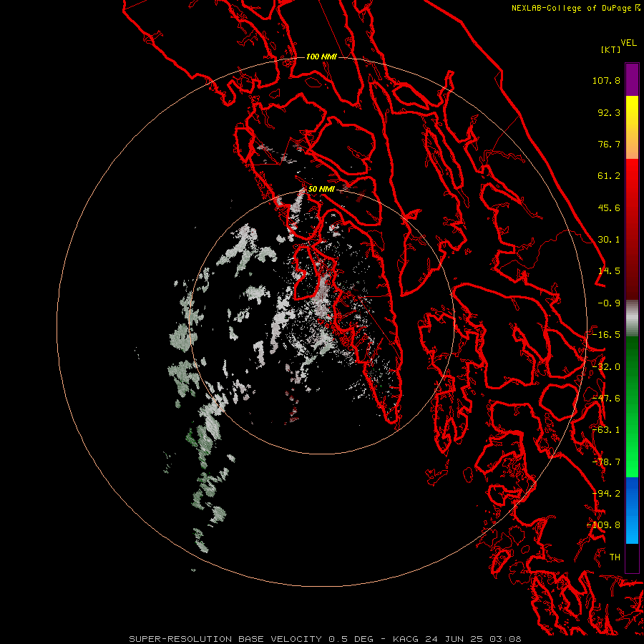Click the 50 NMI range ring label

[x=321, y=190]
